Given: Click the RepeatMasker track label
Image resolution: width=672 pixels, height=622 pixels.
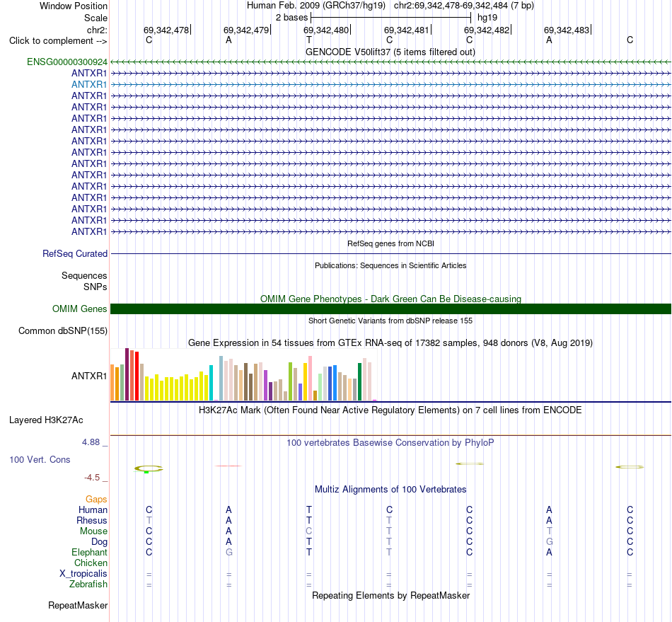Looking at the screenshot, I should click(78, 605).
